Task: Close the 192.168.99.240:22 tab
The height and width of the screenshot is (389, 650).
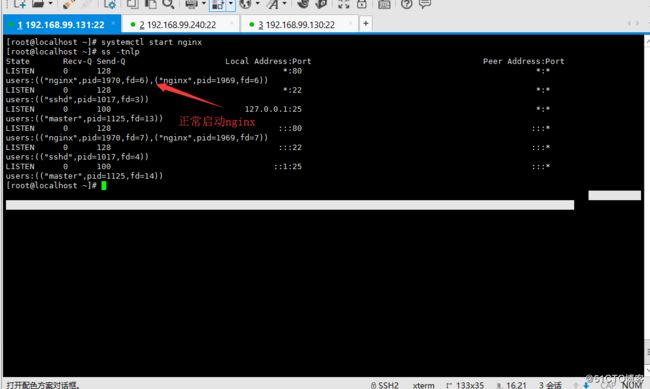Action: click(232, 24)
